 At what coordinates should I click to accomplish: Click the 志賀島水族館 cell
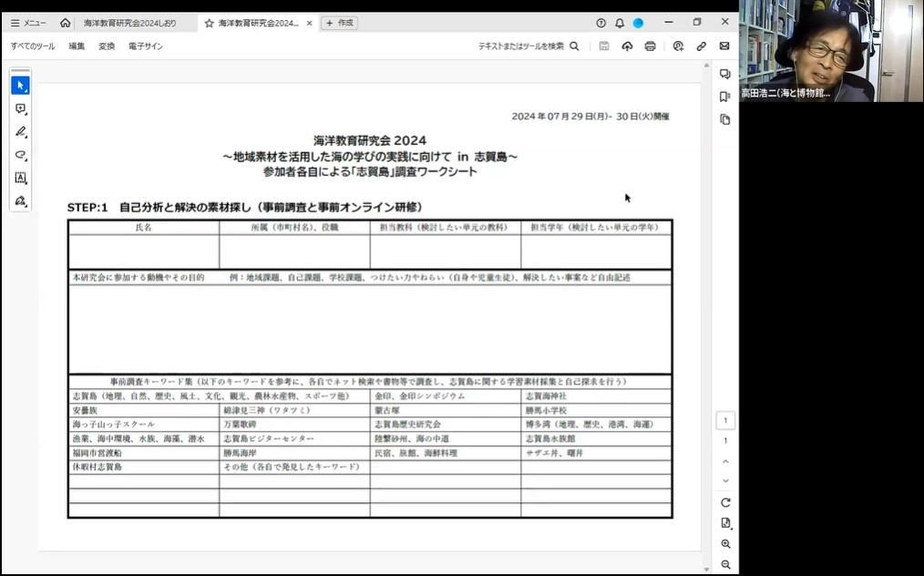tap(596, 438)
